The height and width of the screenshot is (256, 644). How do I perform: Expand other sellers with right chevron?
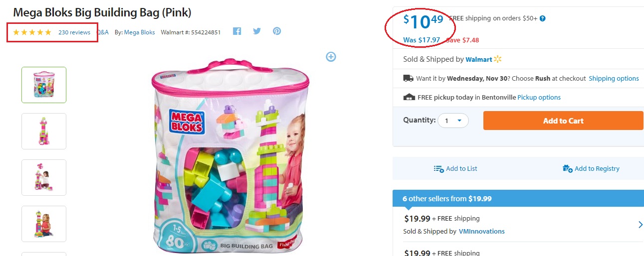click(x=641, y=225)
